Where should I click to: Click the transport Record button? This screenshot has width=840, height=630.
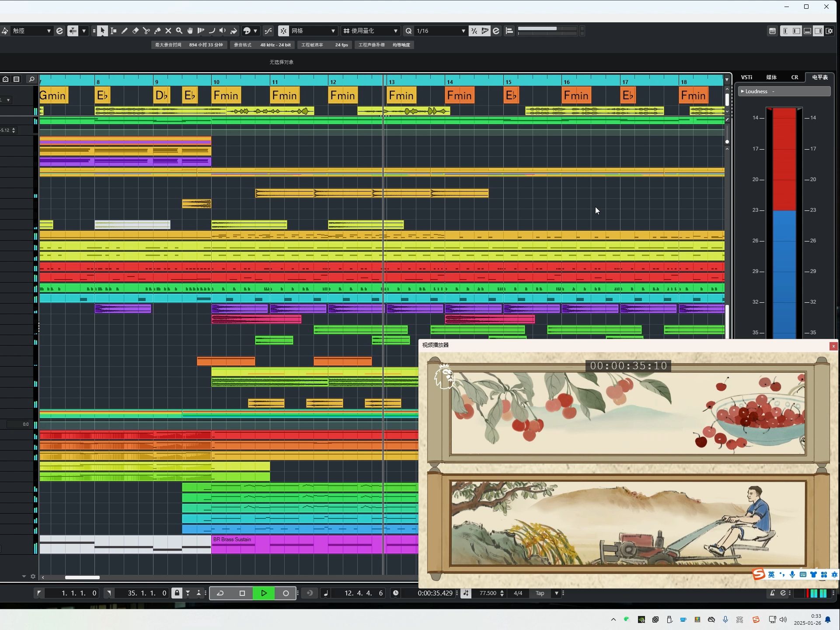point(286,593)
